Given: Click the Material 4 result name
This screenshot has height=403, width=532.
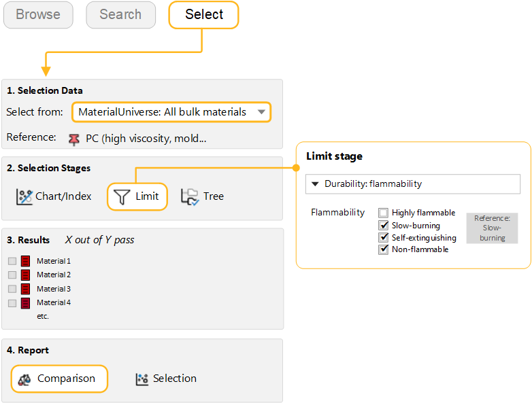Looking at the screenshot, I should 54,302.
